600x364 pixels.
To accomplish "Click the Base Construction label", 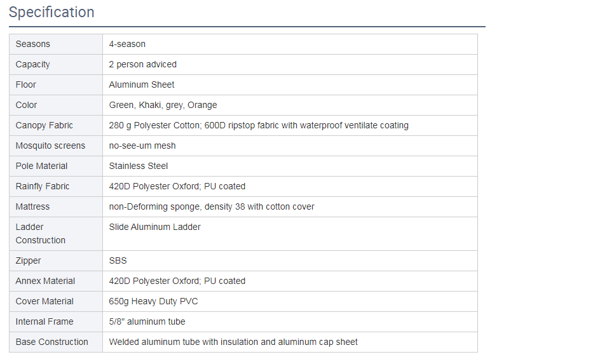I will pos(52,342).
